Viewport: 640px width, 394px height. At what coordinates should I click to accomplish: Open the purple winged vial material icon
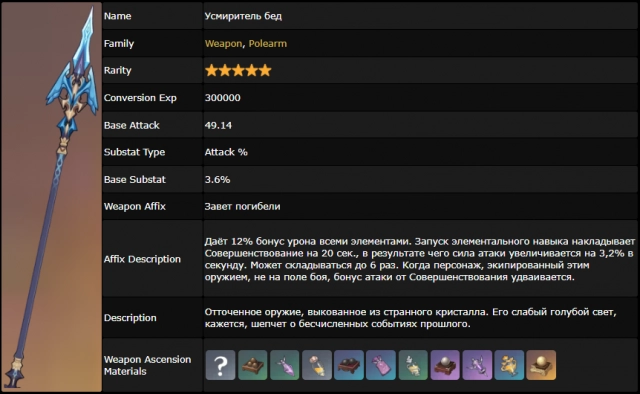pyautogui.click(x=477, y=365)
